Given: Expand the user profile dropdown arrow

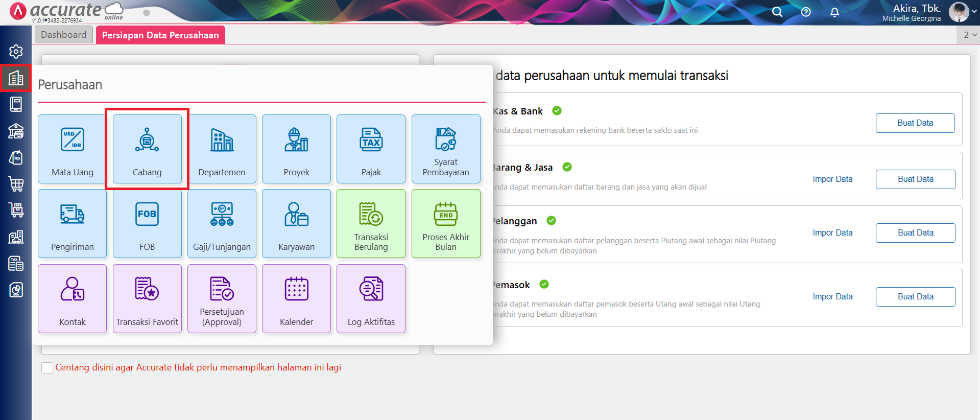Looking at the screenshot, I should pyautogui.click(x=974, y=12).
